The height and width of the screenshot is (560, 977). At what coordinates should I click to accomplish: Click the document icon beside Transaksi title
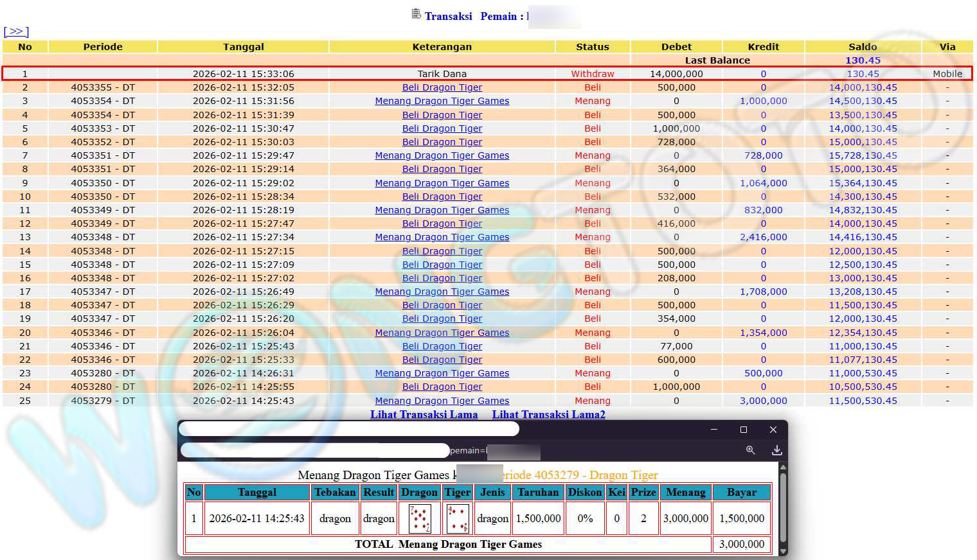point(417,14)
